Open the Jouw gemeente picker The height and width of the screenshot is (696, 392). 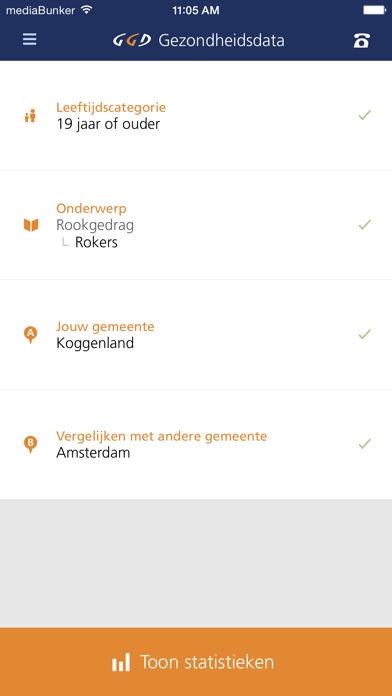tap(196, 335)
